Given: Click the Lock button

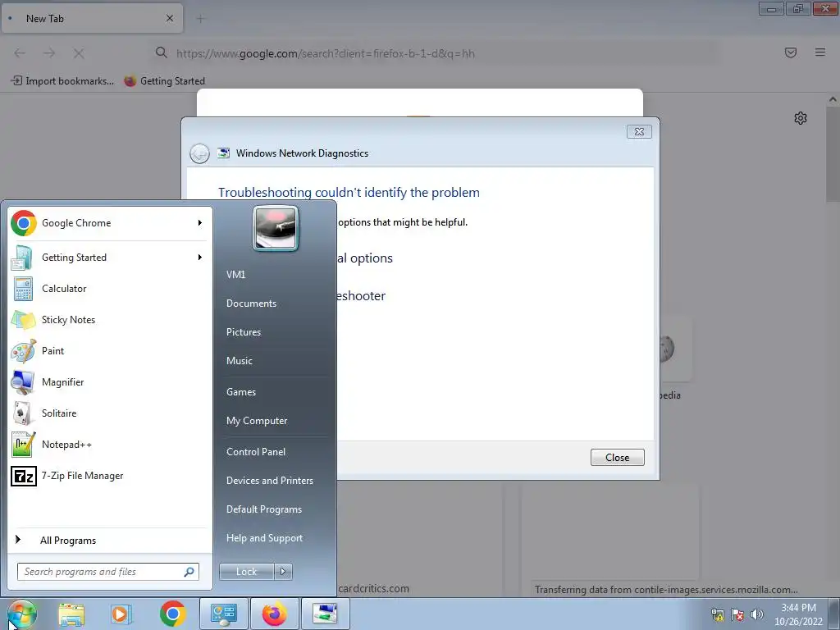Looking at the screenshot, I should pos(246,572).
